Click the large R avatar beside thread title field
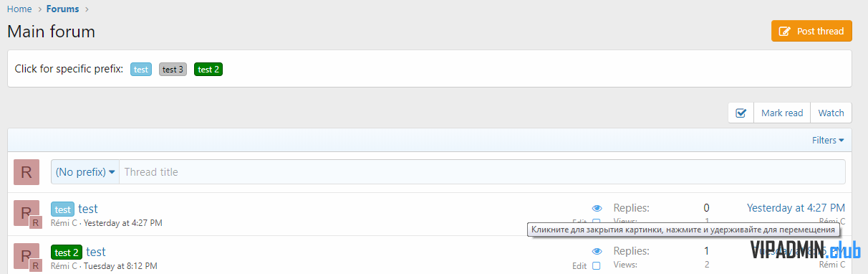 [x=26, y=172]
